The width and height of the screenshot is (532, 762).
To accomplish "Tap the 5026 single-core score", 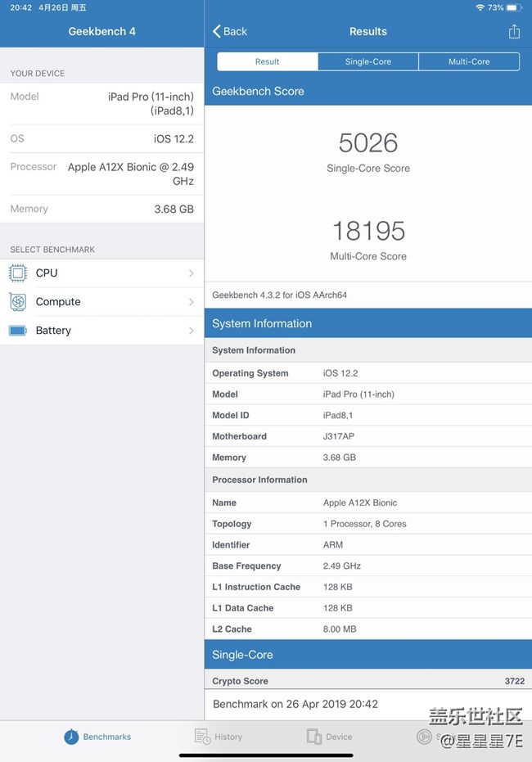I will point(368,143).
